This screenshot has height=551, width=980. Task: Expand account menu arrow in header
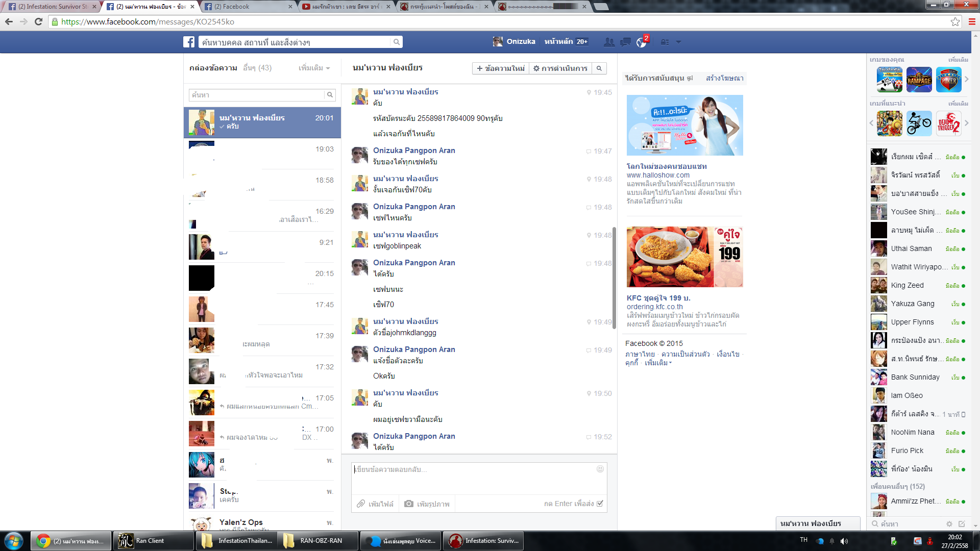click(678, 42)
